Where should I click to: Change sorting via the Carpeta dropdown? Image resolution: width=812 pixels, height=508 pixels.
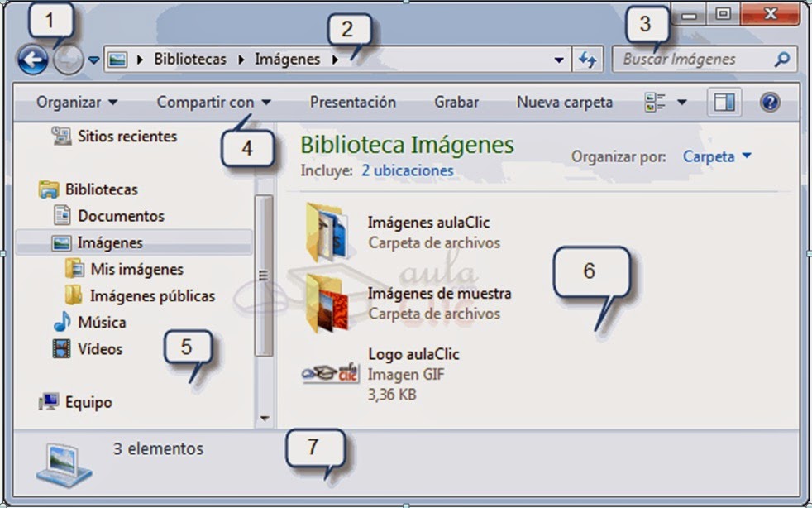click(x=716, y=156)
